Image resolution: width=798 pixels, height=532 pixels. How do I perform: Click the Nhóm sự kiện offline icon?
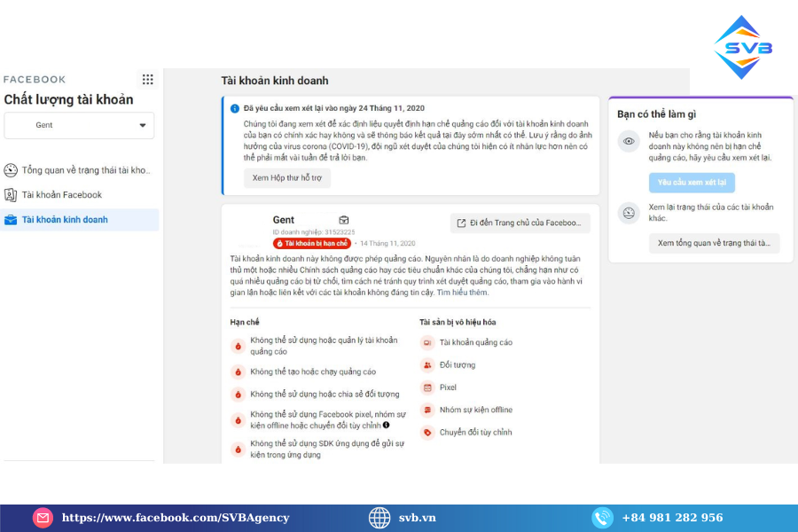click(x=427, y=410)
